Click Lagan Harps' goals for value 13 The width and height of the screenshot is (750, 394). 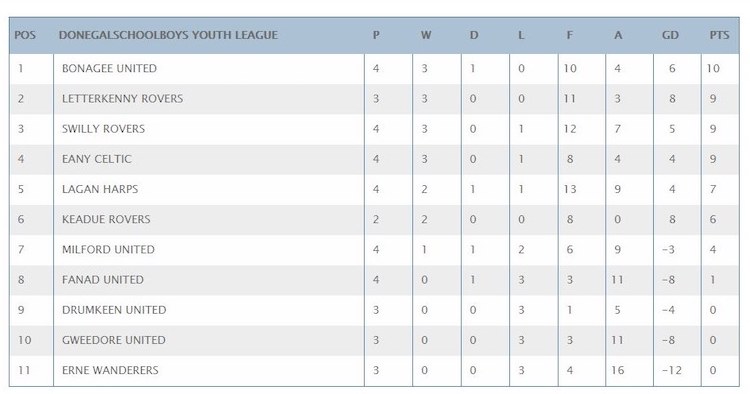(x=570, y=189)
